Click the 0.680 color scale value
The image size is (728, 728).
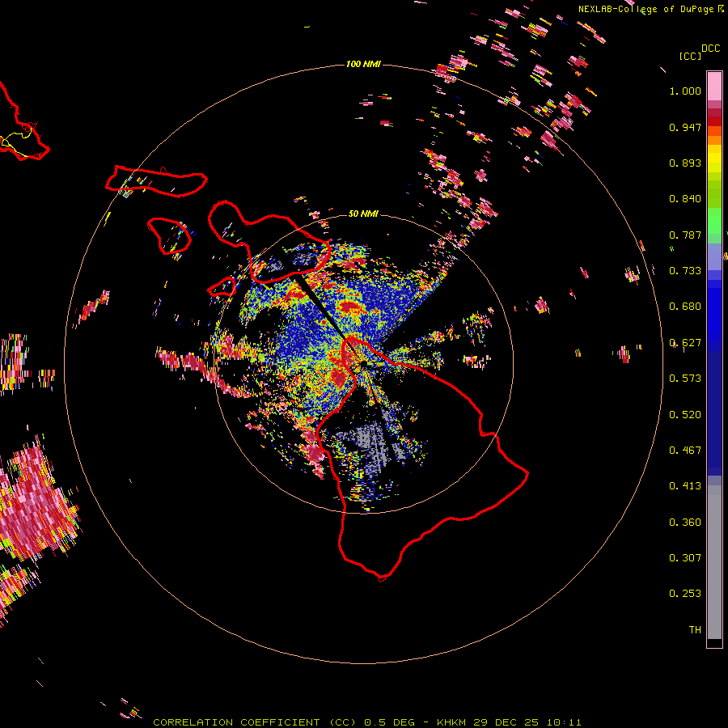685,307
